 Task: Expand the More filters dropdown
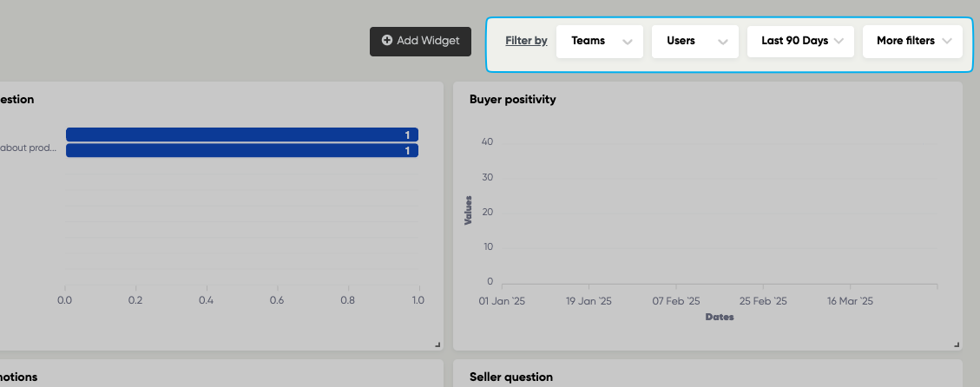(x=912, y=41)
